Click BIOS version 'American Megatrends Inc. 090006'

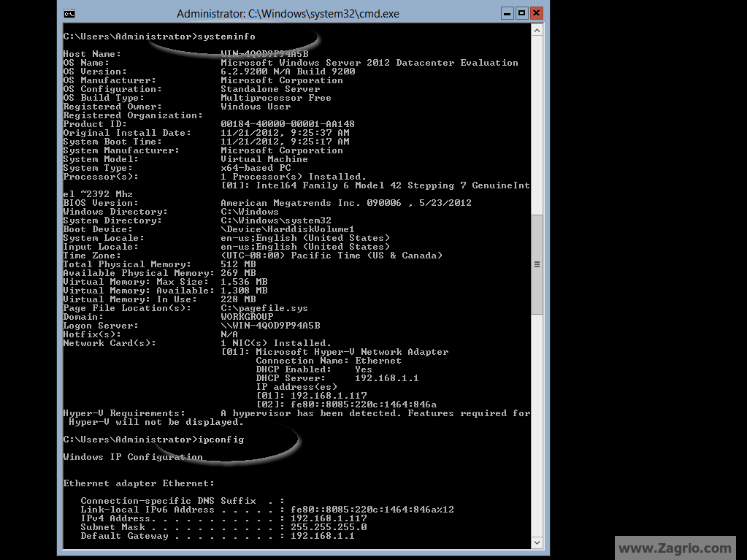[x=310, y=203]
